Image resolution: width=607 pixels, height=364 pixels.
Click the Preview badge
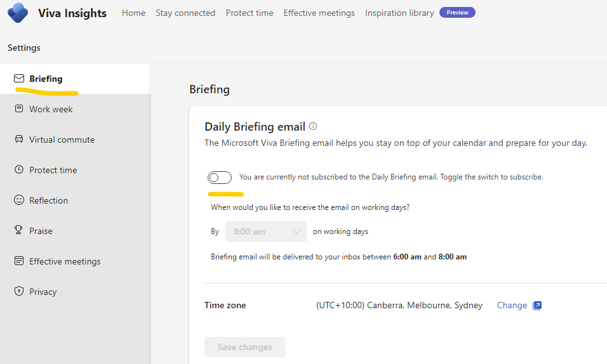pyautogui.click(x=457, y=13)
